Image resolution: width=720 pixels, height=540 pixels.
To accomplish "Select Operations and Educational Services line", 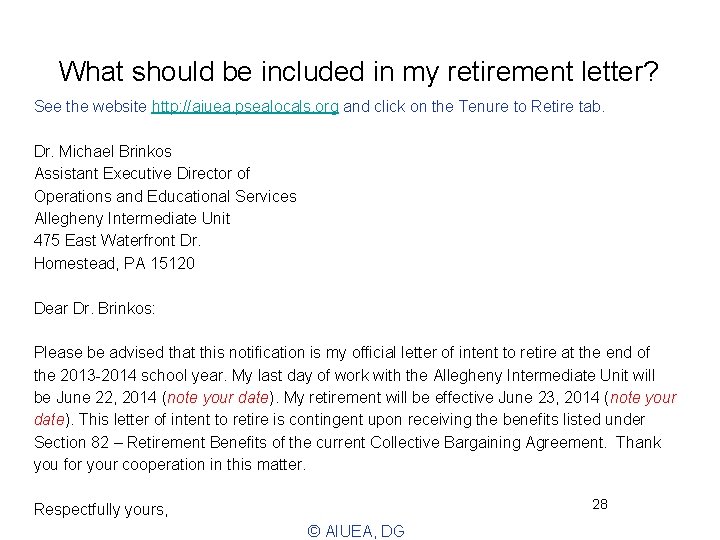I will click(x=165, y=196).
